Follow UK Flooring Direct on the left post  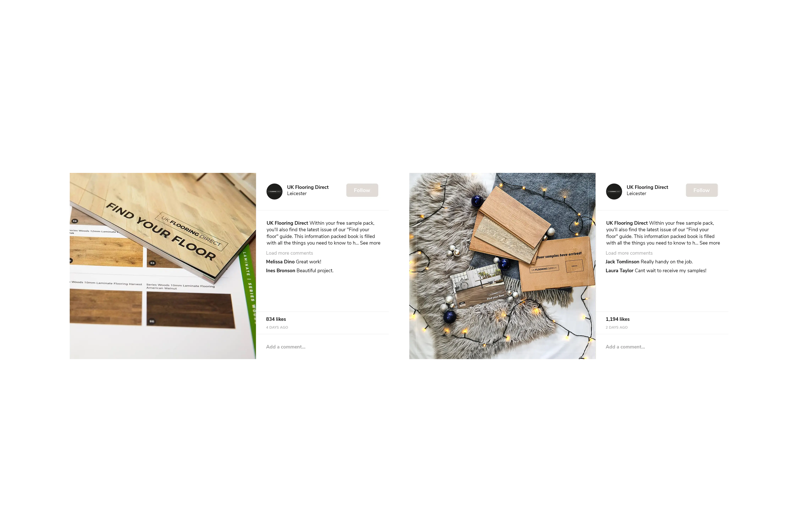[x=362, y=190]
